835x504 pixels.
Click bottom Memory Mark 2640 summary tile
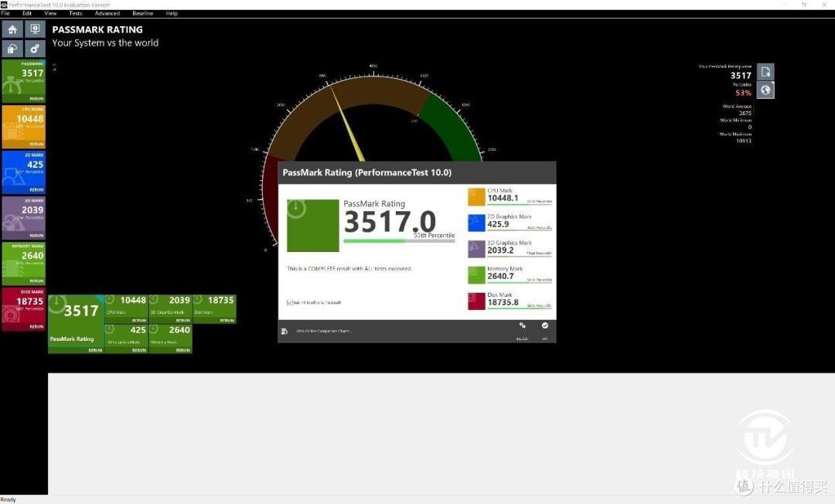170,339
